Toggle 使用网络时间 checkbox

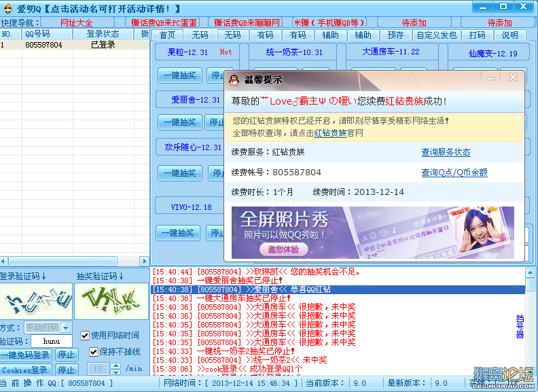point(85,336)
